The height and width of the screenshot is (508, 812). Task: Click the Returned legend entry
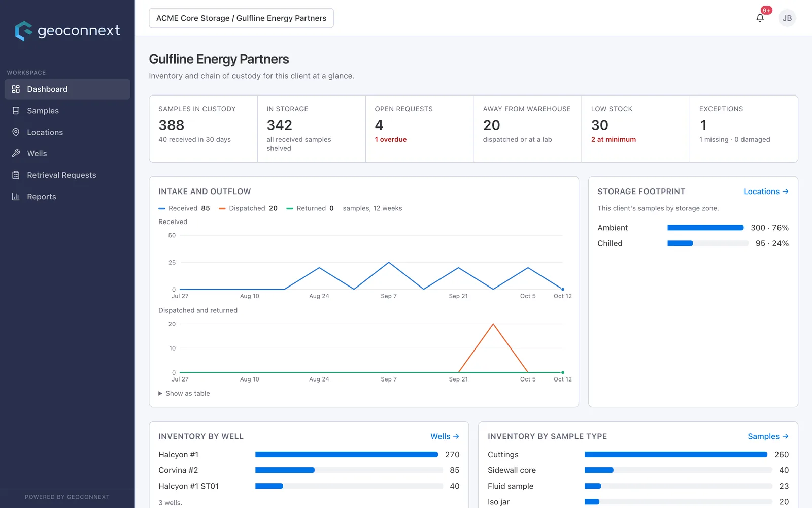310,208
